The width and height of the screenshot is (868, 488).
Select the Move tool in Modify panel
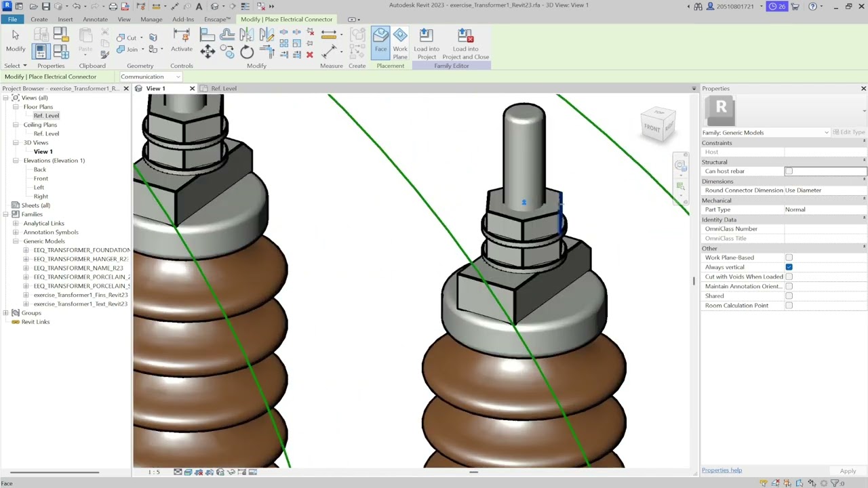pyautogui.click(x=208, y=52)
